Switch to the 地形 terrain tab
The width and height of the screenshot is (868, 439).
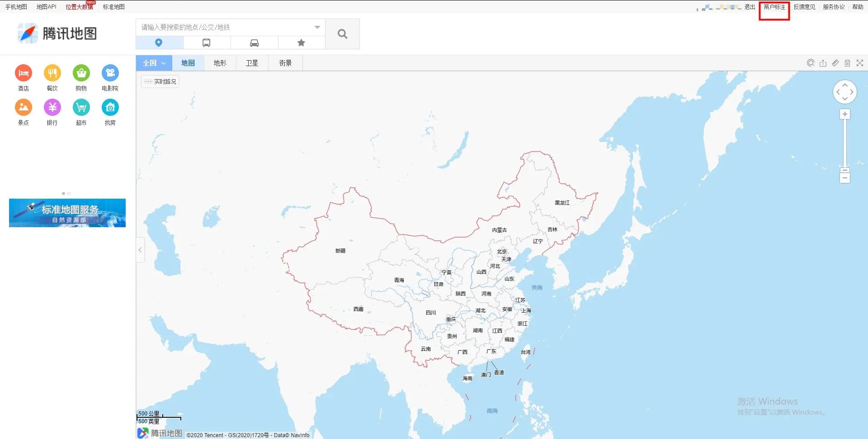(x=220, y=63)
